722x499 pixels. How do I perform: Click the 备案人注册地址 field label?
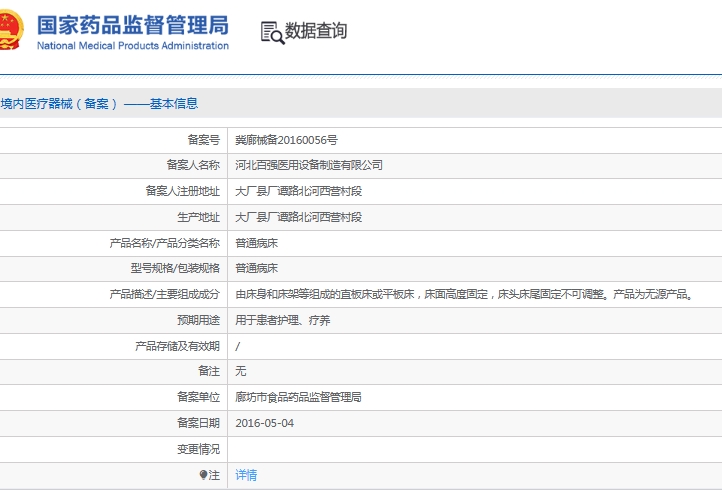(x=183, y=191)
